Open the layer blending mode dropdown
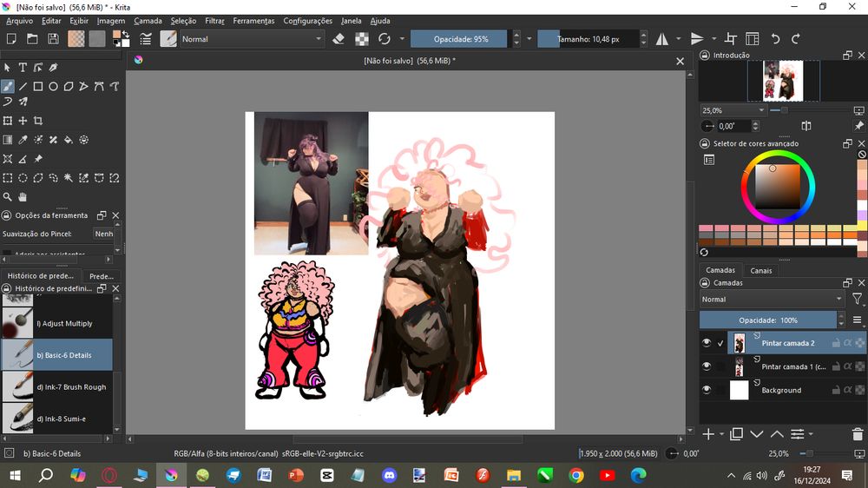 [772, 299]
